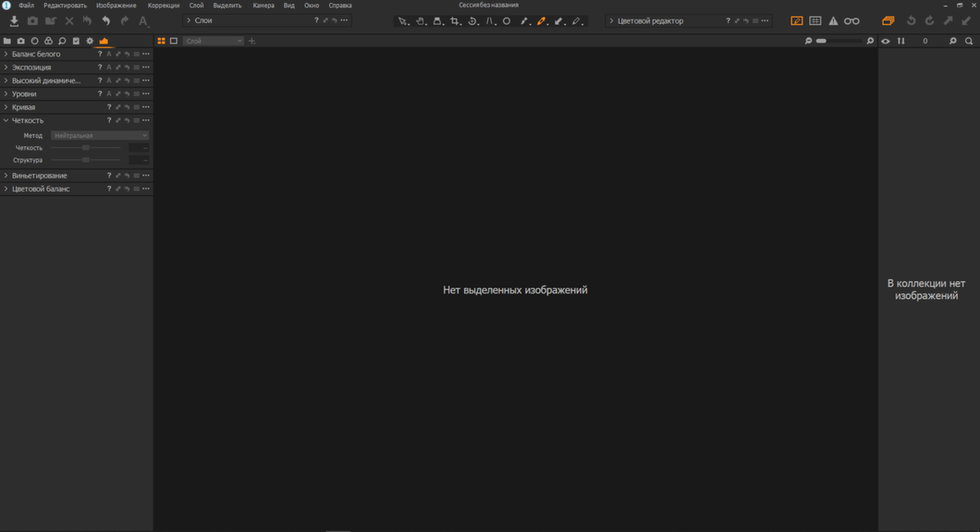Toggle the Proofing glasses icon
The height and width of the screenshot is (532, 980).
pyautogui.click(x=852, y=20)
